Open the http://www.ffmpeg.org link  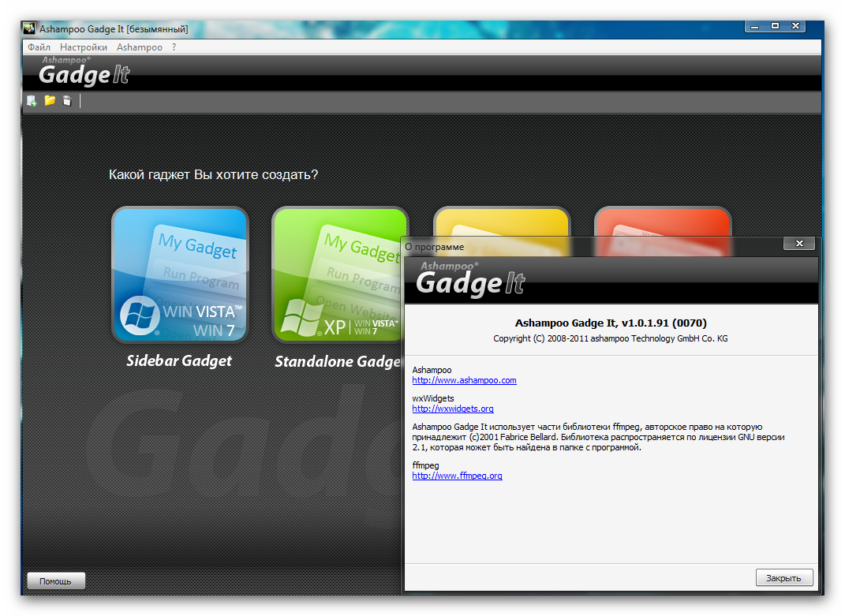457,476
